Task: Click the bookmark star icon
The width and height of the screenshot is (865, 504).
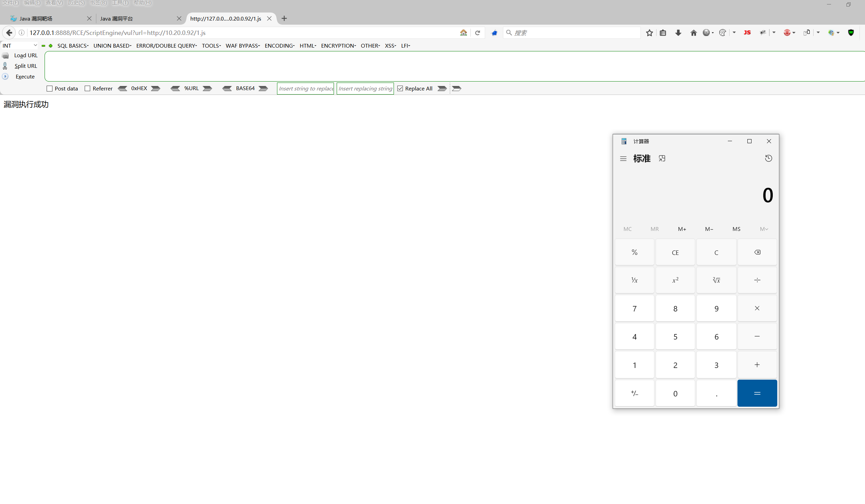Action: 649,33
